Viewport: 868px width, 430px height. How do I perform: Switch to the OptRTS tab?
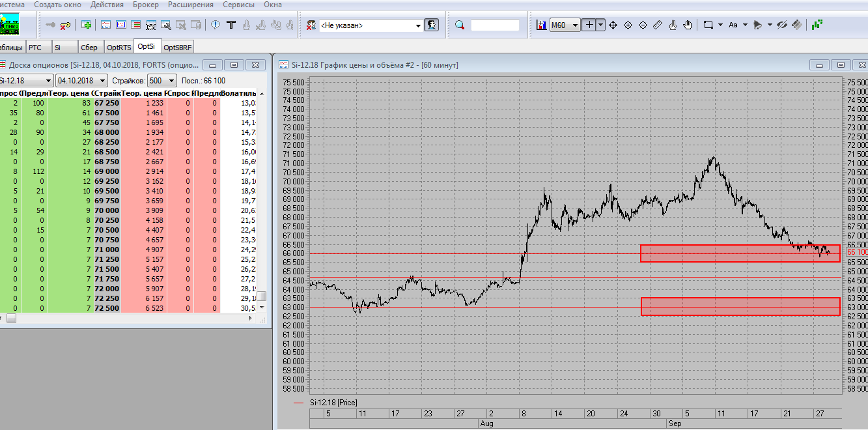(x=119, y=47)
